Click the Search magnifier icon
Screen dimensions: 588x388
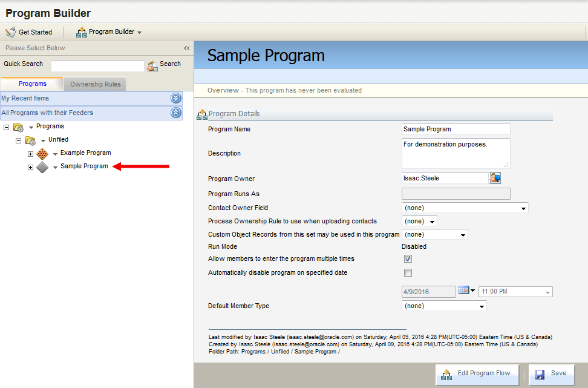coord(151,64)
